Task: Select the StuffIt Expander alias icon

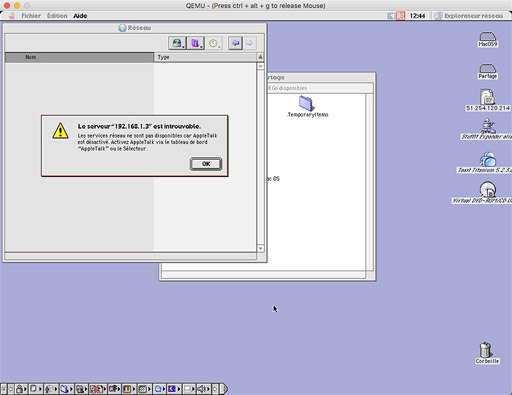Action: click(x=488, y=129)
